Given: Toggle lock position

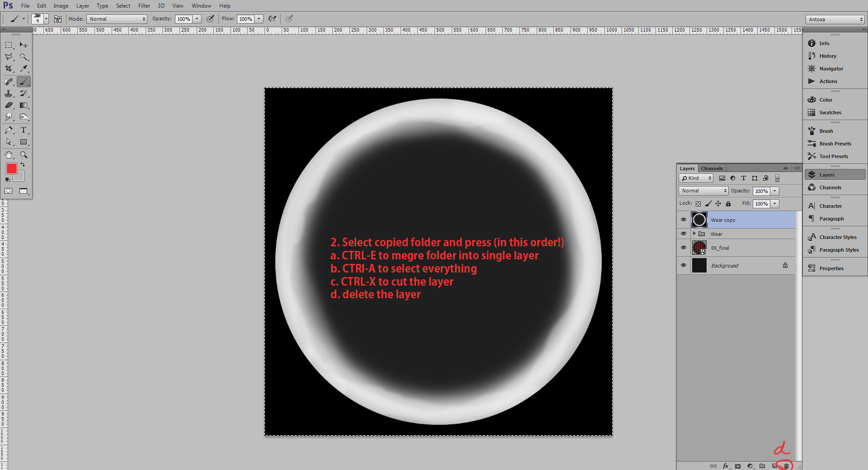Looking at the screenshot, I should [x=718, y=204].
